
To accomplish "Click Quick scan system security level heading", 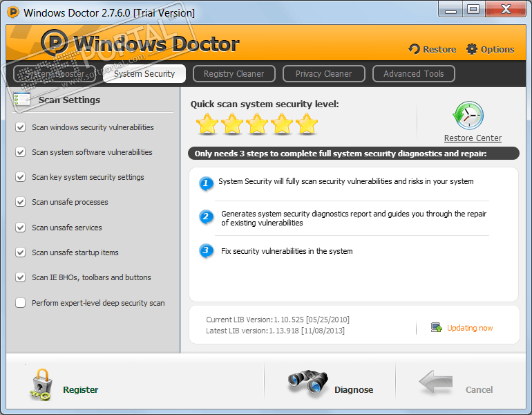I will pos(265,104).
